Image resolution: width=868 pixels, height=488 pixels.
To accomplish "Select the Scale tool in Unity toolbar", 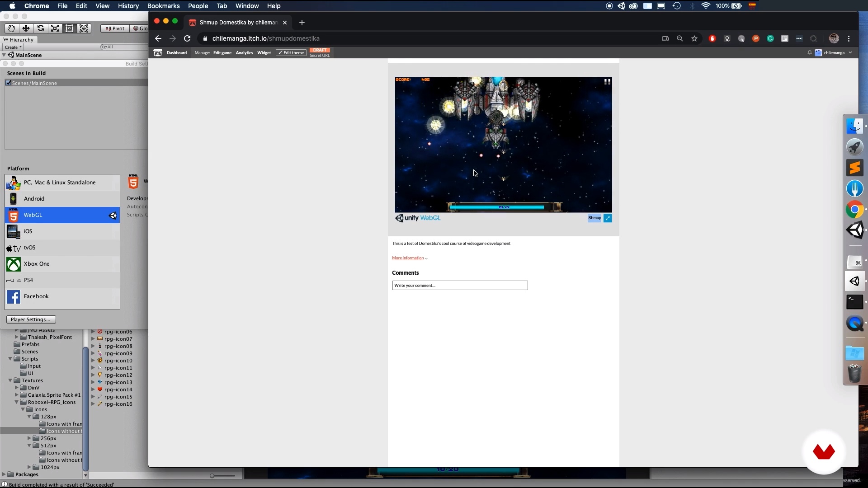I will (x=55, y=28).
